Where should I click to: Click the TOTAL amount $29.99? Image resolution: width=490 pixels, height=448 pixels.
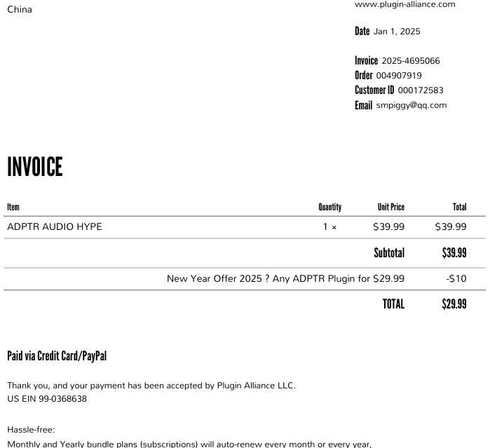point(454,304)
